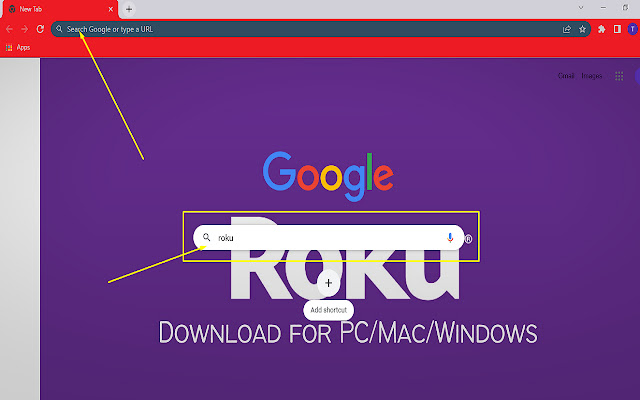Reload the page with the refresh icon
Viewport: 640px width, 400px height.
40,29
